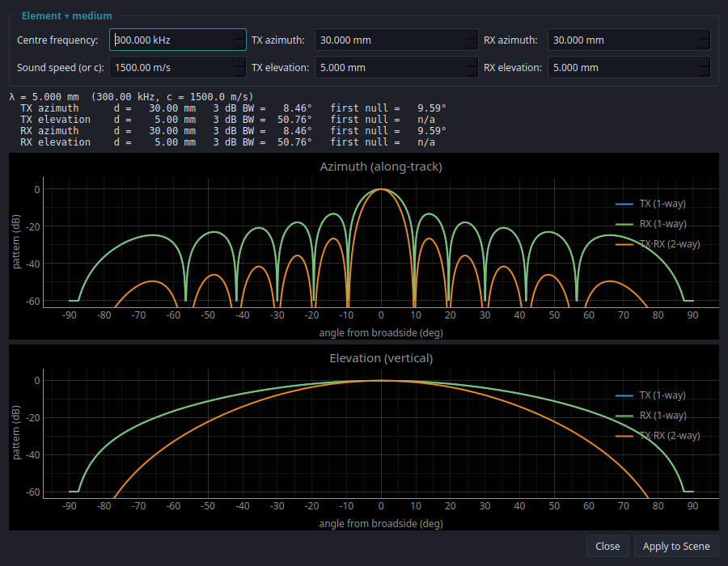The width and height of the screenshot is (728, 566).
Task: Click the main lobe peak in Azimuth plot
Action: pyautogui.click(x=381, y=189)
